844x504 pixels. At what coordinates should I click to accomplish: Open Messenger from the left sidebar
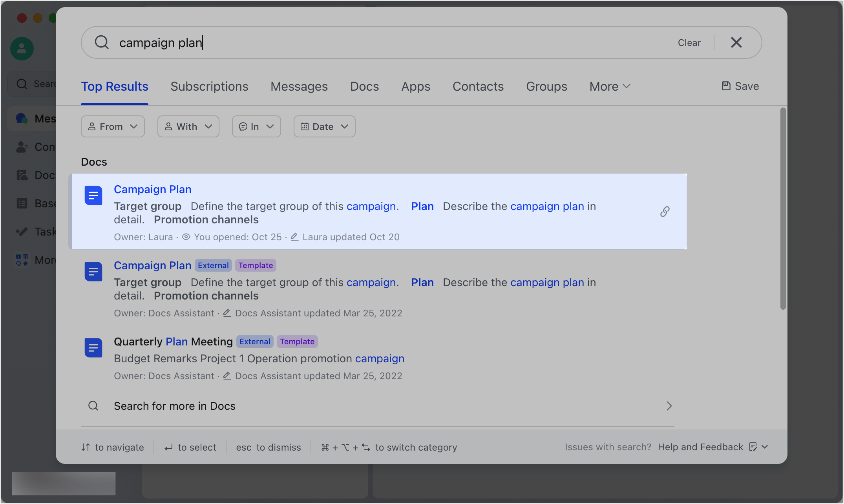(22, 118)
